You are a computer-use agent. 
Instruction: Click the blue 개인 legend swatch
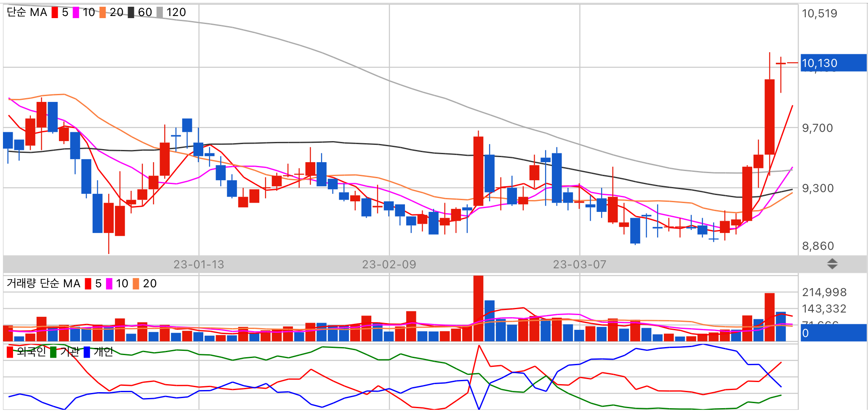click(x=87, y=352)
